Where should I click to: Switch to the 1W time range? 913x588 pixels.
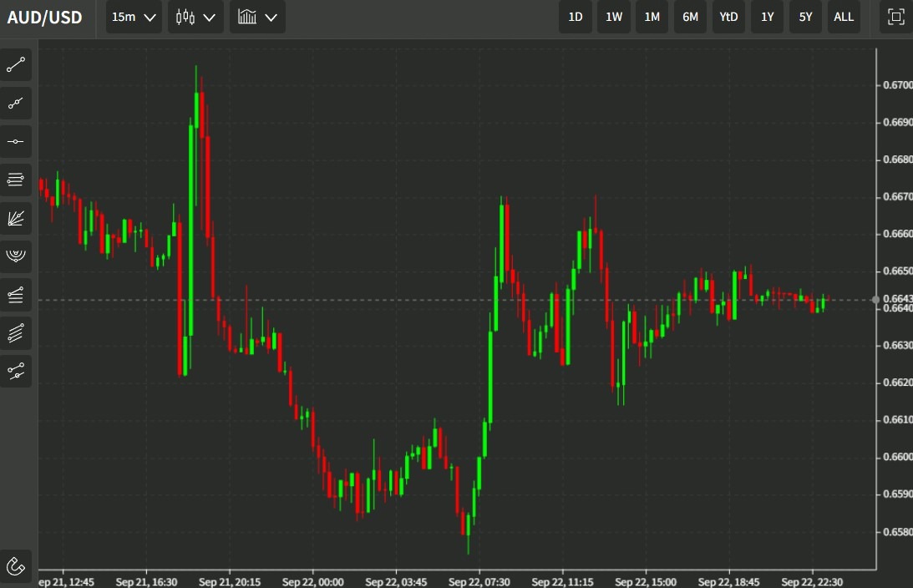tap(614, 17)
